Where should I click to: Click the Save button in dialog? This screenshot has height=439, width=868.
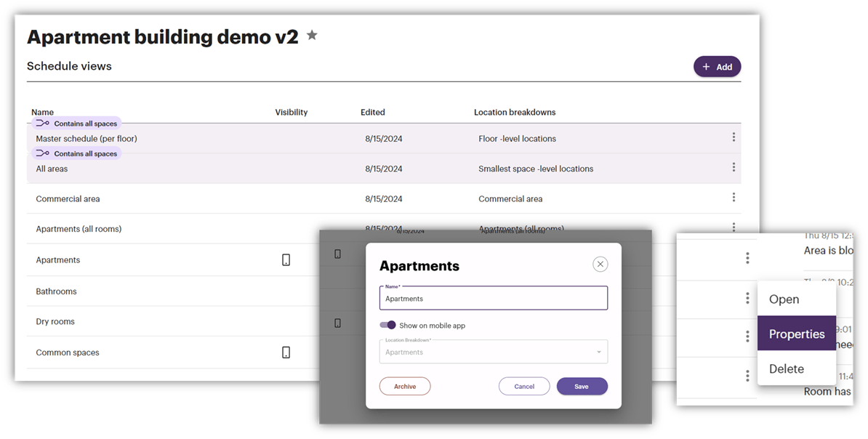[582, 387]
